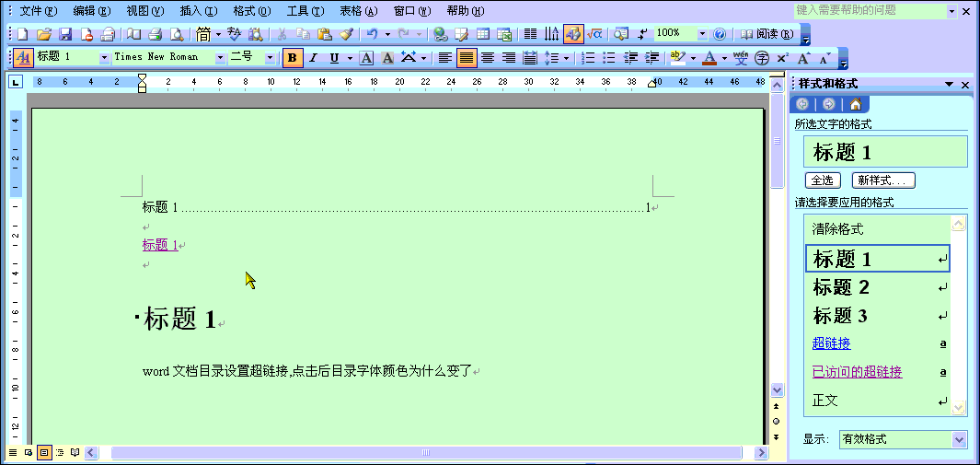Open the 表格(A) menu

pos(359,11)
